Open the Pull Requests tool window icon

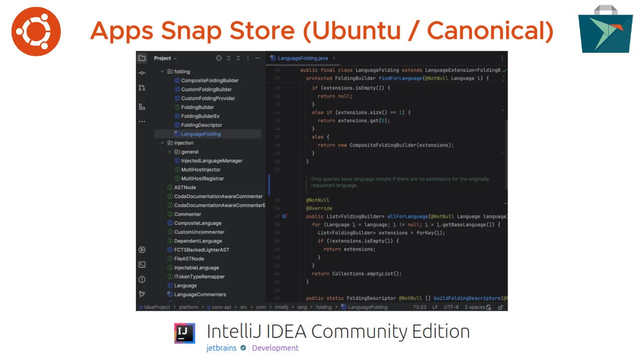tap(142, 88)
